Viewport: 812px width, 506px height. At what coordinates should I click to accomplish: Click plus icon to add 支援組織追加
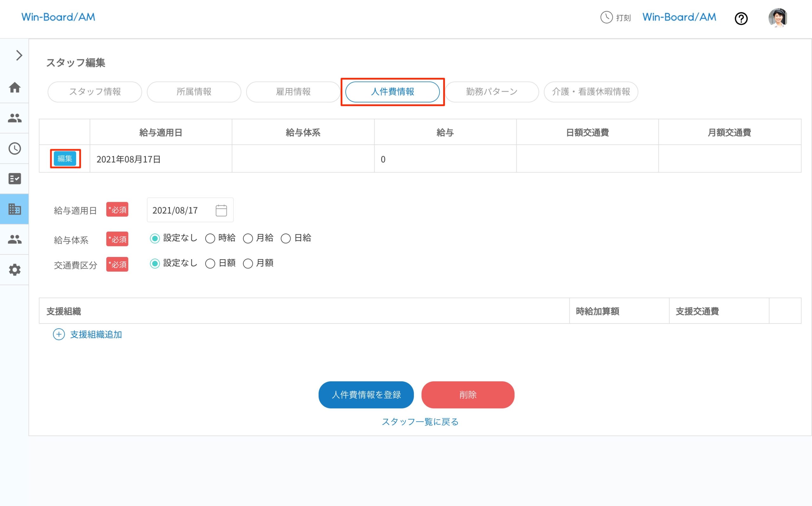click(59, 334)
